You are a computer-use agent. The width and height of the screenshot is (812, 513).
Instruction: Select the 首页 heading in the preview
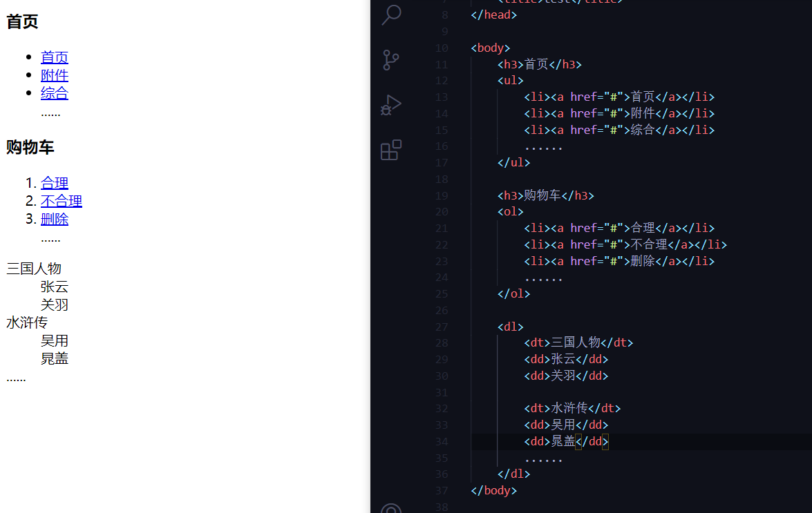point(22,21)
